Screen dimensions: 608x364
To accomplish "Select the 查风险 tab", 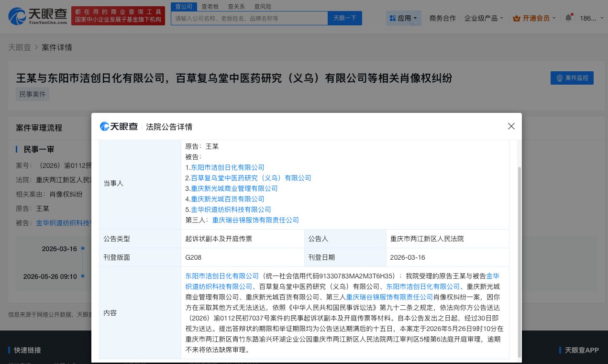I will (x=263, y=6).
